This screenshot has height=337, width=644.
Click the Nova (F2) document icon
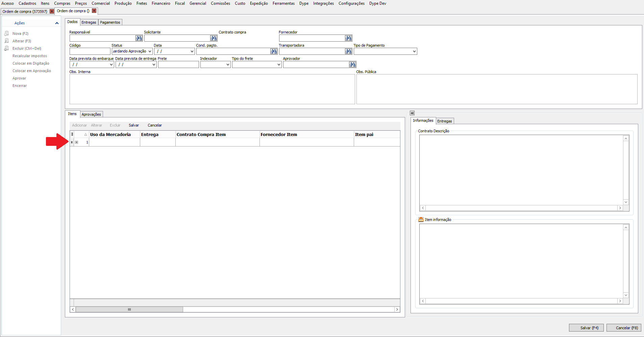(x=6, y=33)
